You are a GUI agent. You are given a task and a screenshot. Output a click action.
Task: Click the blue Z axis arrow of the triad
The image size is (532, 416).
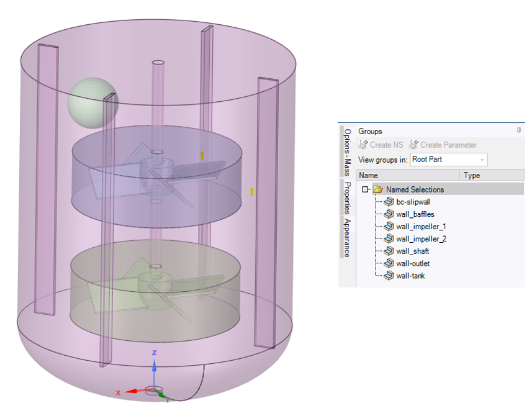click(x=155, y=363)
